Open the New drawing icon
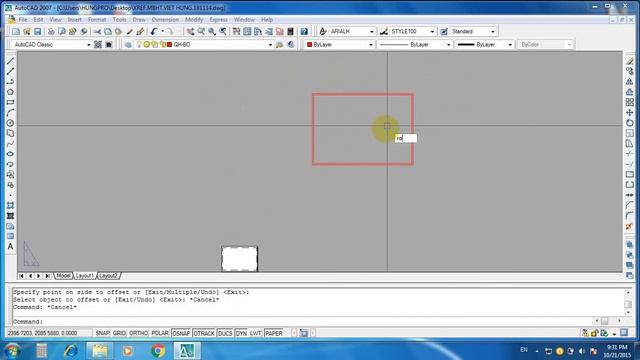The image size is (640, 360). [x=16, y=31]
